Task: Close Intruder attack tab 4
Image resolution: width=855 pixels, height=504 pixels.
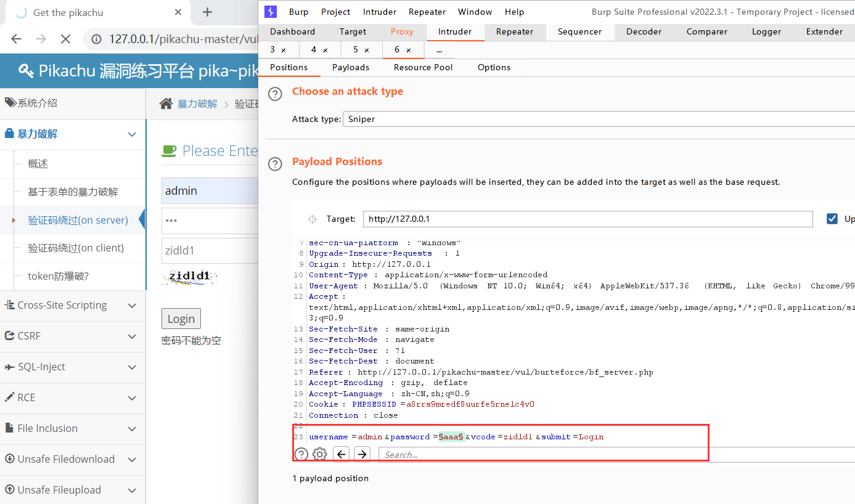Action: coord(325,50)
